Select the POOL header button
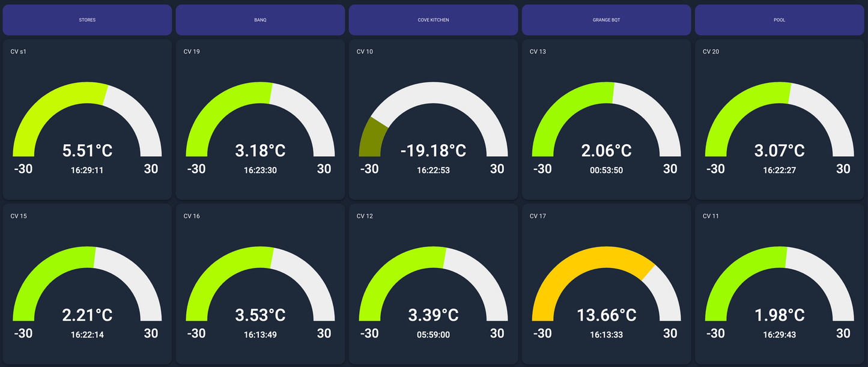This screenshot has width=868, height=367. (x=779, y=20)
